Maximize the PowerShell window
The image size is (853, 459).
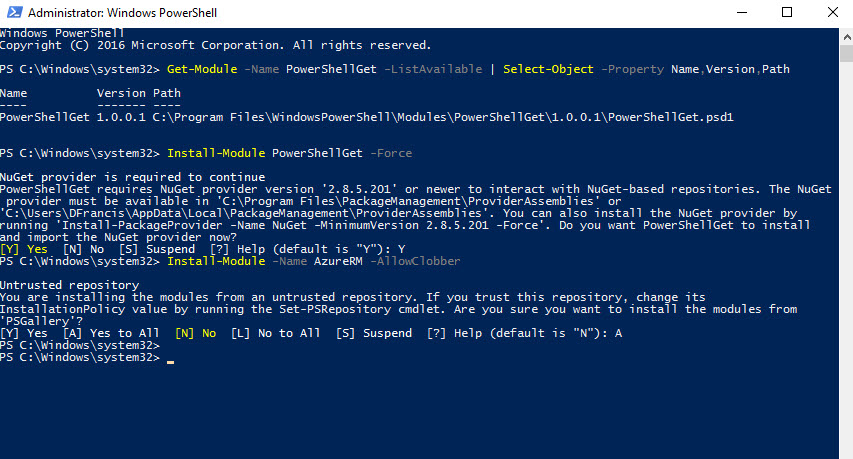coord(787,13)
